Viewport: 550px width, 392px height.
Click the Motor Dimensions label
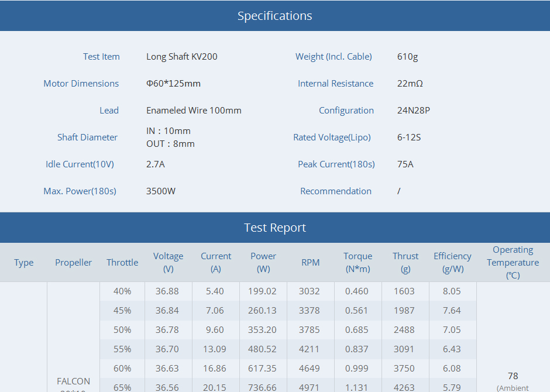[x=81, y=84]
